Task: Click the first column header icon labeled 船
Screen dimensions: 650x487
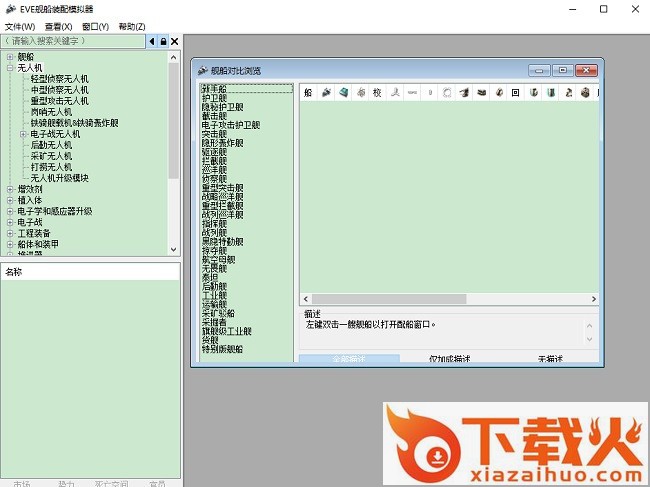Action: click(x=307, y=93)
